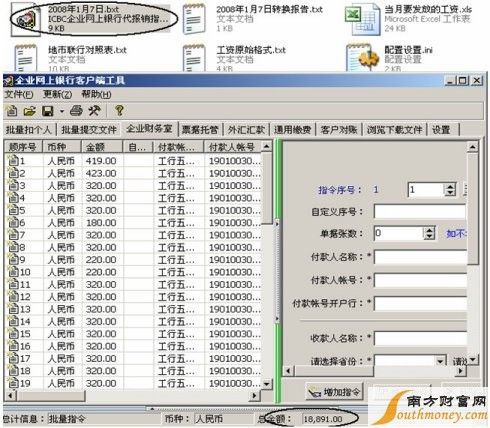Increase 单据张数 with spinner up arrow
490x428 pixels.
pyautogui.click(x=430, y=230)
